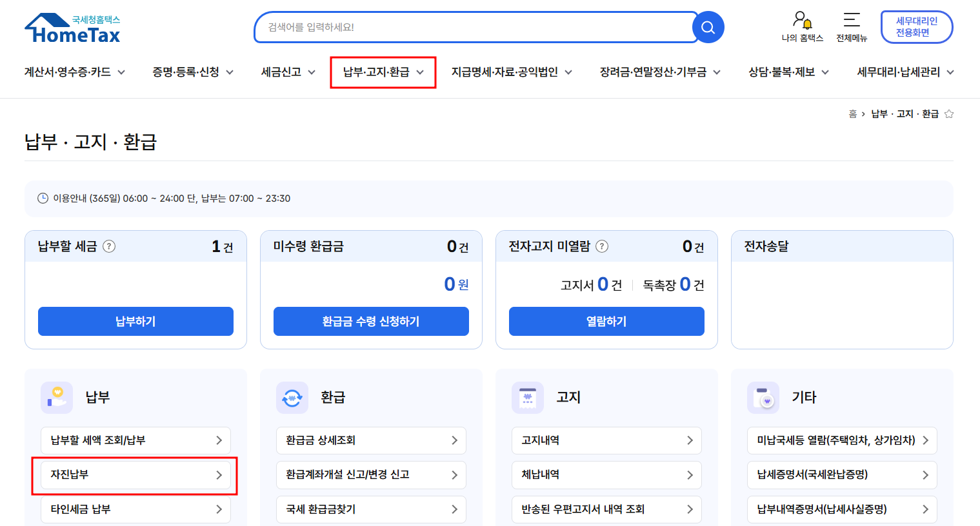Open 나의 홈택스 profile icon

click(x=802, y=21)
